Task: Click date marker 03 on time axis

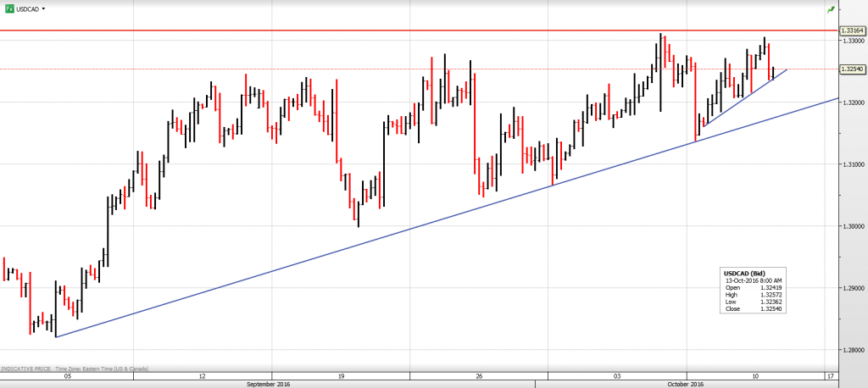Action: tap(617, 375)
